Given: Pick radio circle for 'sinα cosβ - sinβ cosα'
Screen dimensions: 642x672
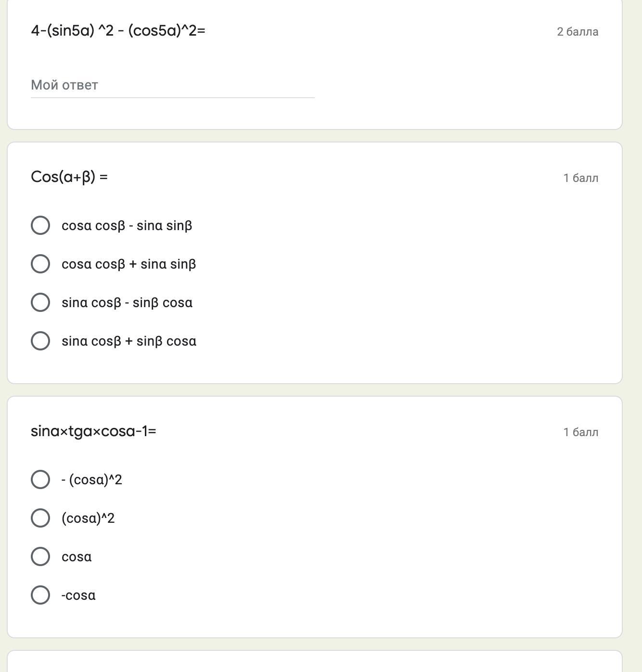Looking at the screenshot, I should [40, 302].
